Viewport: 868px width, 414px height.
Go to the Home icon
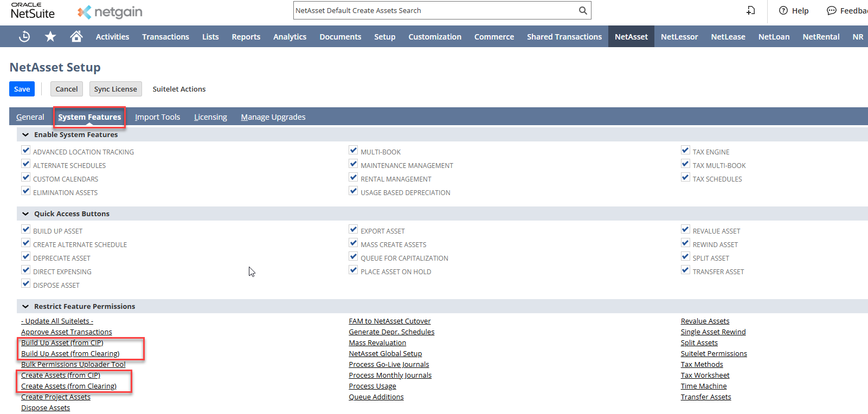[x=76, y=36]
